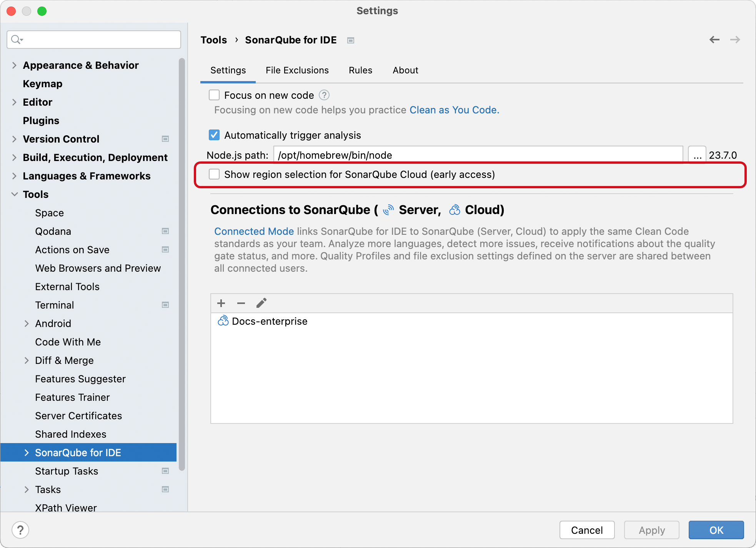Screen dimensions: 756x548
Task: Click the help icon at bottom left
Action: tap(21, 530)
